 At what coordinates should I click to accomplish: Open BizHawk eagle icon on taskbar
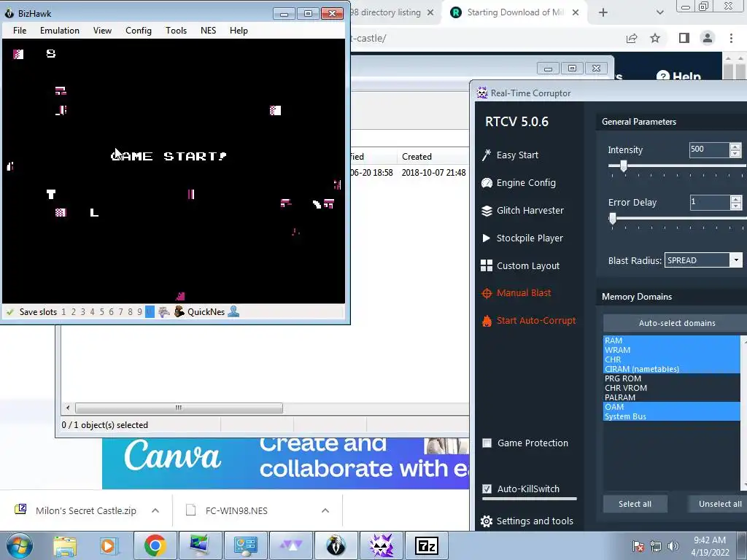pyautogui.click(x=336, y=545)
